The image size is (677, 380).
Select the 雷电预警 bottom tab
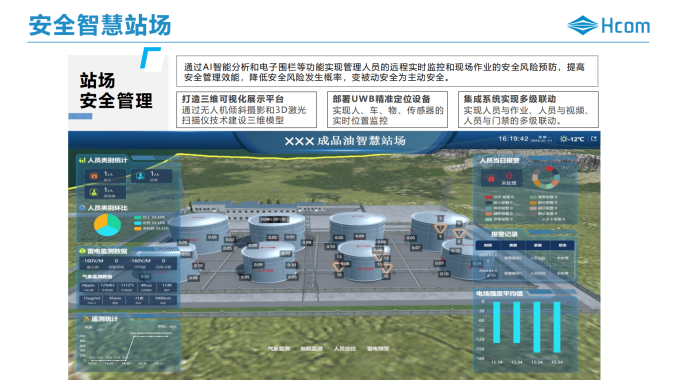(x=378, y=348)
